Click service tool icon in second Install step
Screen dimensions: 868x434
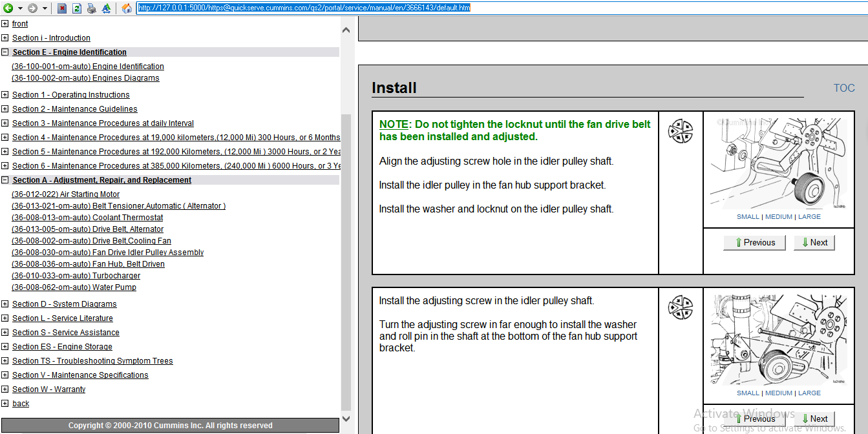[680, 307]
